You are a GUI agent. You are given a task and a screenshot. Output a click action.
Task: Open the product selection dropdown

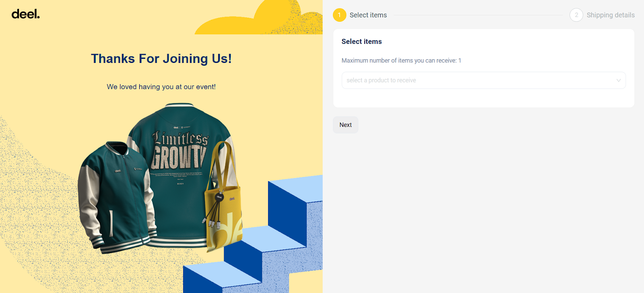[483, 80]
